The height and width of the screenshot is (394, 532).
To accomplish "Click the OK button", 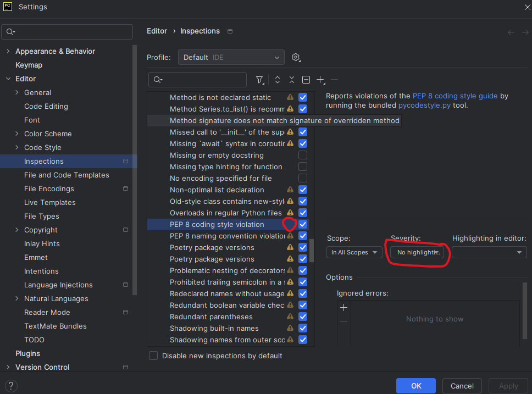I will [x=416, y=386].
